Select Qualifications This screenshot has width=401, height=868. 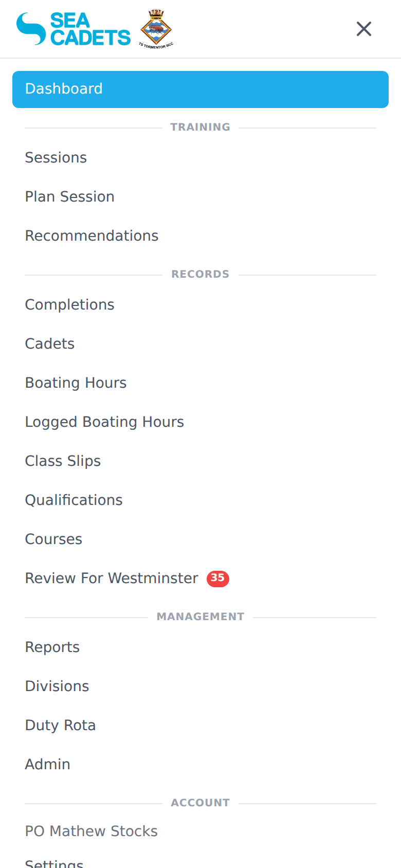coord(74,500)
